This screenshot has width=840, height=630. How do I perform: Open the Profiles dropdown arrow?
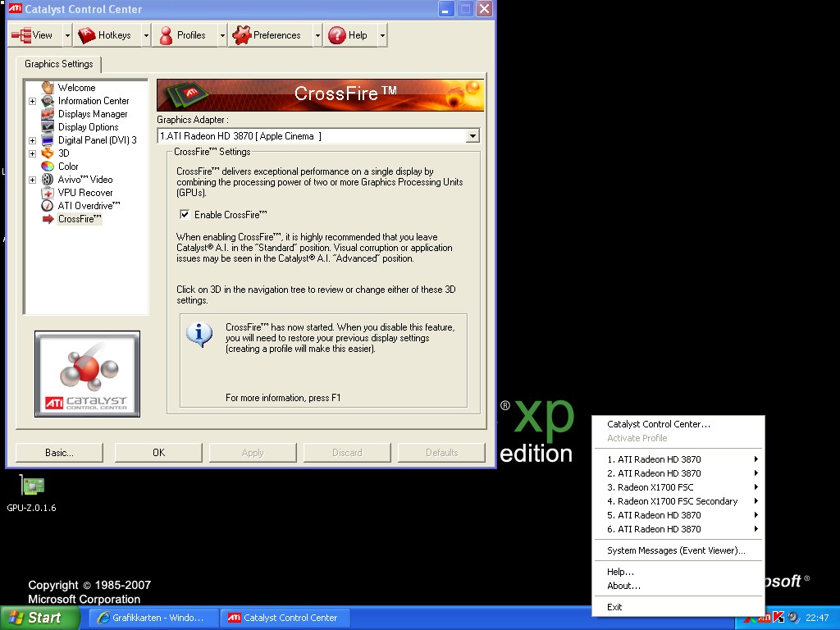(221, 35)
